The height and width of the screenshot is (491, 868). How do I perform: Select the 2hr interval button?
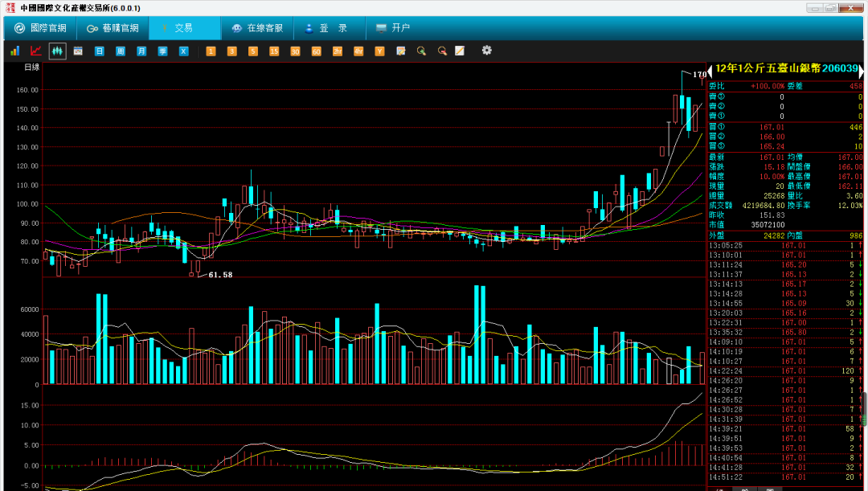(337, 51)
